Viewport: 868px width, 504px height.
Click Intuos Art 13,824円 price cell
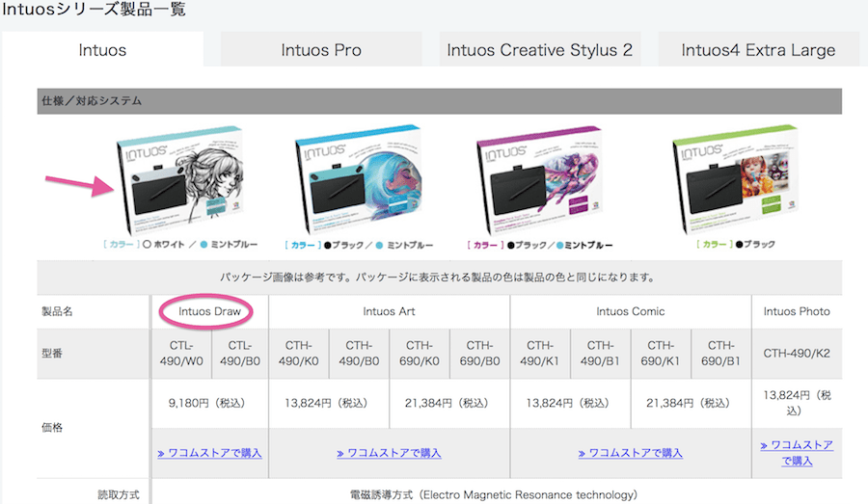329,404
